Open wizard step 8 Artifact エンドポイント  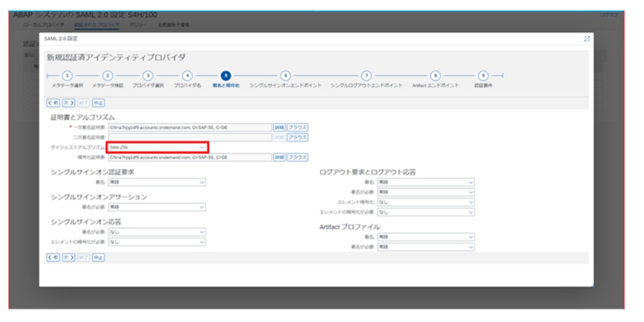pyautogui.click(x=435, y=75)
